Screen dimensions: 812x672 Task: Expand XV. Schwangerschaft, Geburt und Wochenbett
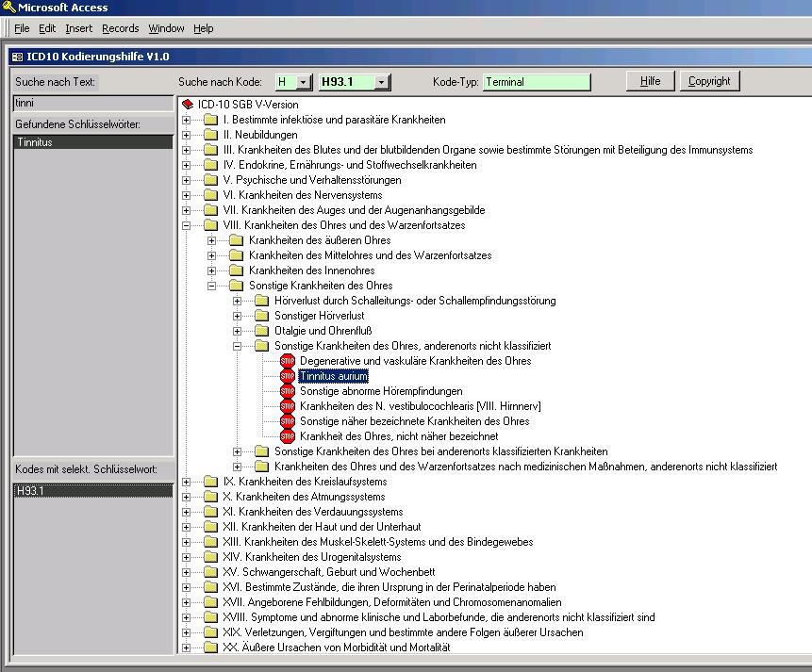tap(187, 572)
